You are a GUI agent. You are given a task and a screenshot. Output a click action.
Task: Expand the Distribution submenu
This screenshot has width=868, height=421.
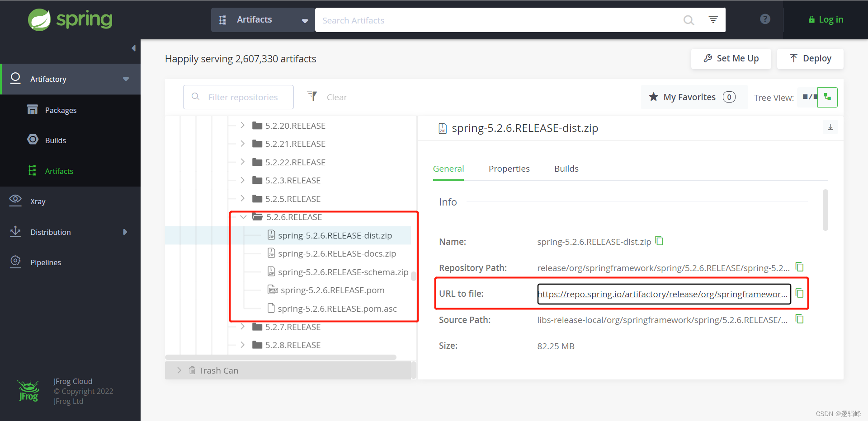click(x=125, y=232)
